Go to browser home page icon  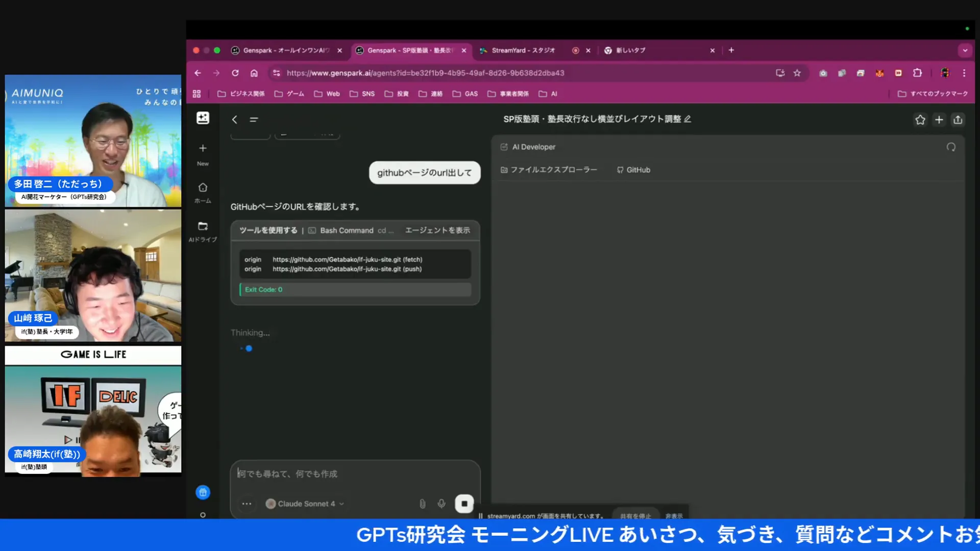tap(254, 73)
